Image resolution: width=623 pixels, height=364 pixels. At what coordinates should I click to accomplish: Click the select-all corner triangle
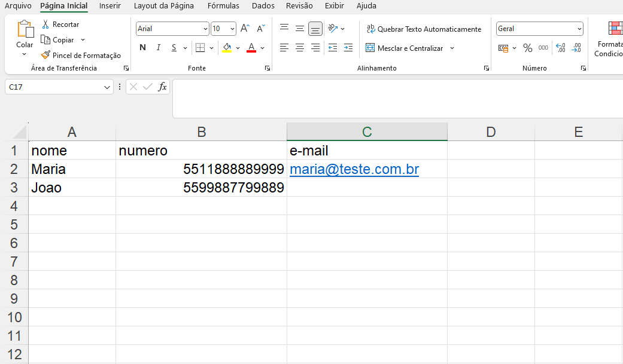point(20,132)
